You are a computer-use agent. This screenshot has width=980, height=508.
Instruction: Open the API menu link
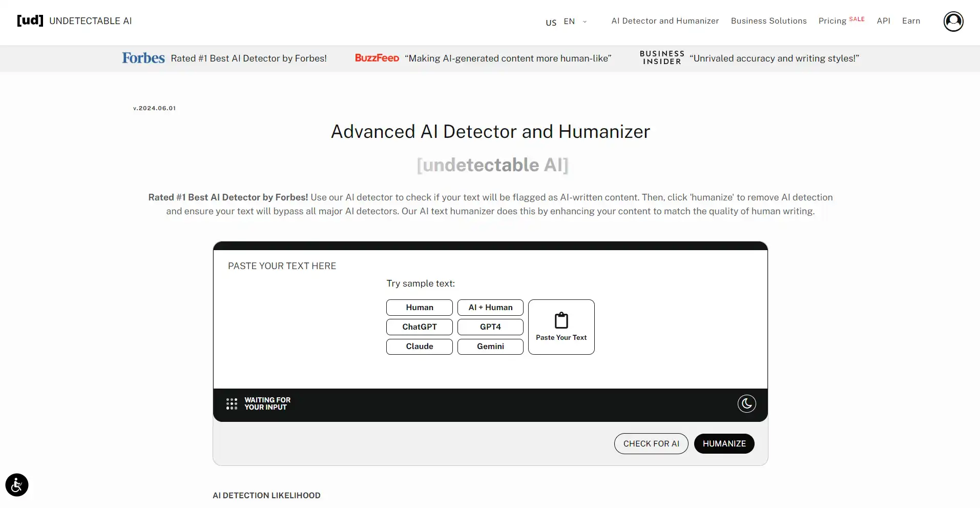pyautogui.click(x=883, y=21)
